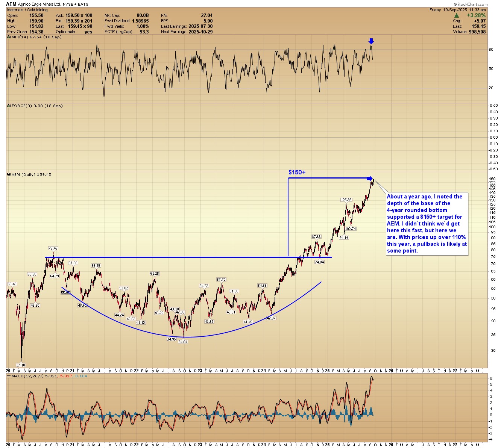The height and width of the screenshot is (448, 504).
Task: Click the legend marker before AEM (Daily)
Action: click(x=9, y=175)
